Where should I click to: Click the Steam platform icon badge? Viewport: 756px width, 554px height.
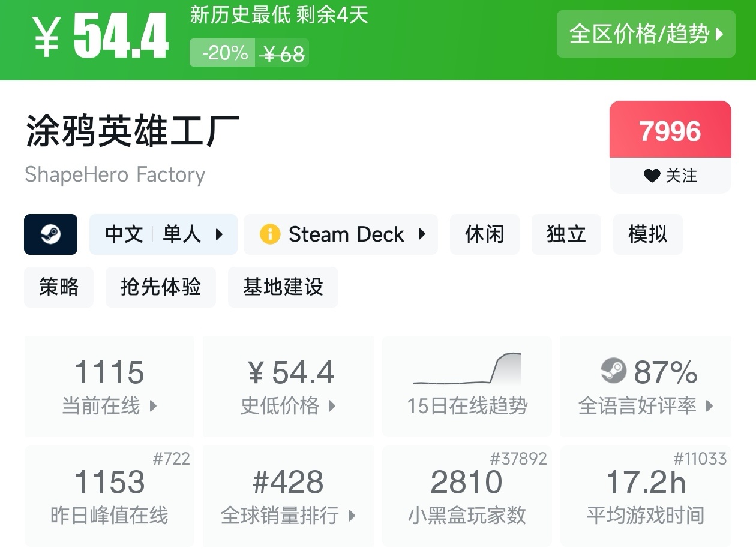point(50,234)
